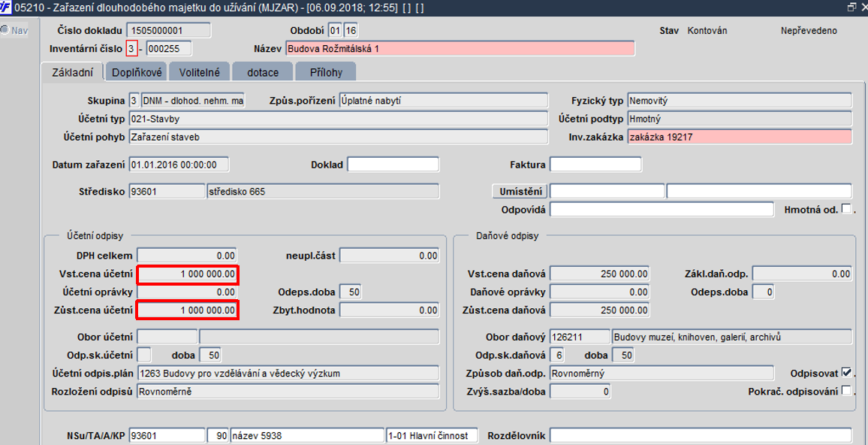
Task: Click the first field next to Umístění button
Action: click(x=607, y=191)
